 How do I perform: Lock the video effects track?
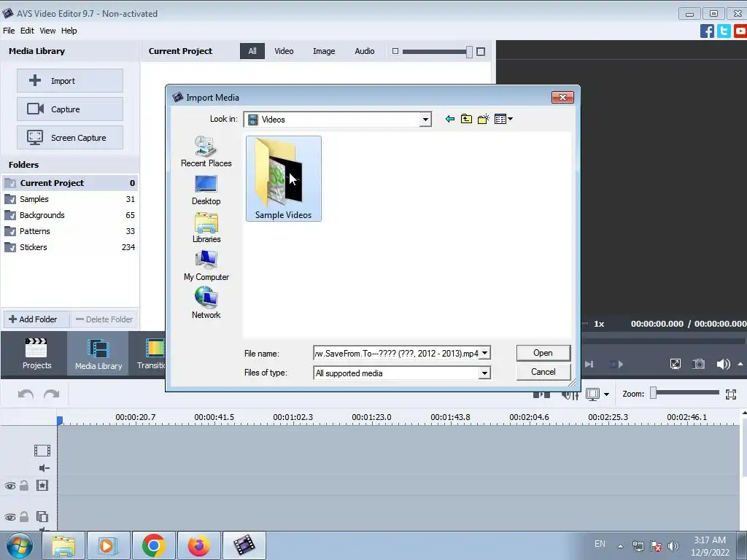(24, 485)
